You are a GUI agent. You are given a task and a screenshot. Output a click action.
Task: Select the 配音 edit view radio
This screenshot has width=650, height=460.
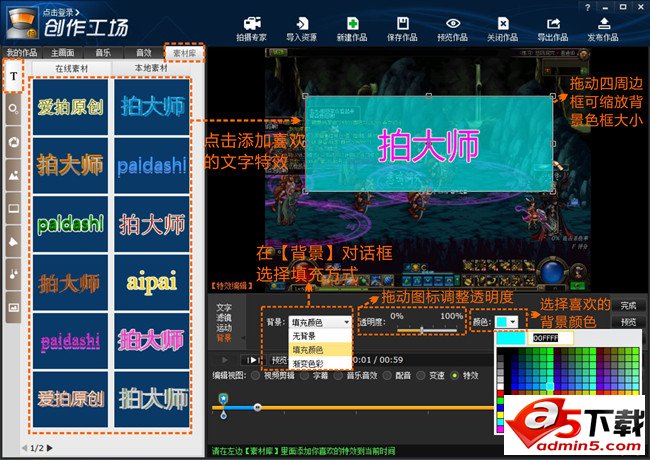click(387, 375)
